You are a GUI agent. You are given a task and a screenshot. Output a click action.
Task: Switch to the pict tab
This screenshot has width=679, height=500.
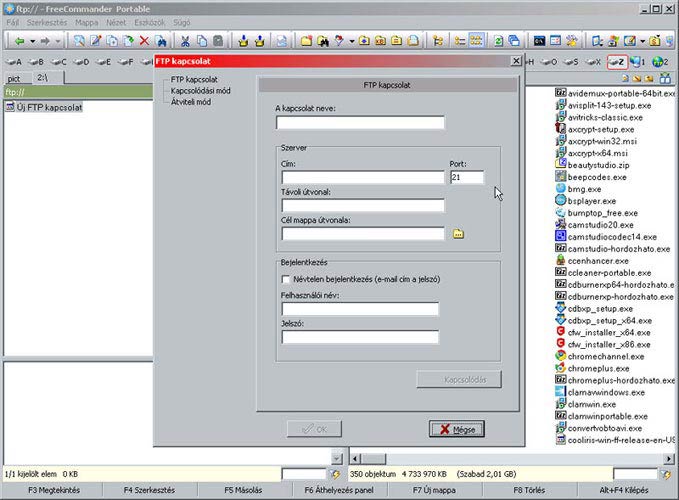[x=15, y=77]
